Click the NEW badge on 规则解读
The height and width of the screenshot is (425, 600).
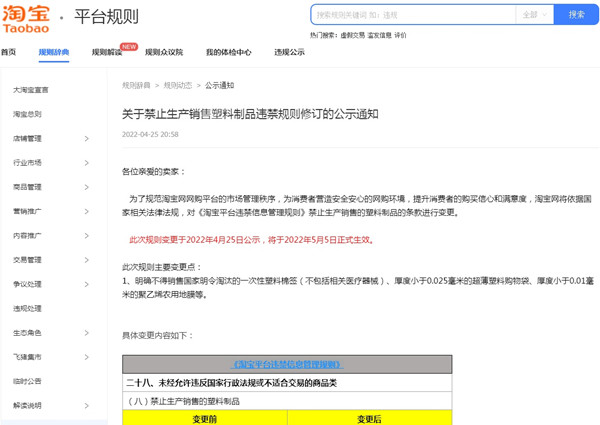(128, 46)
